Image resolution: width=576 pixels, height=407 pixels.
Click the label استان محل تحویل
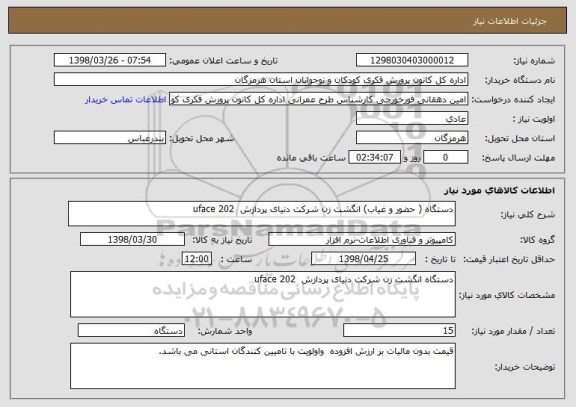coord(520,138)
